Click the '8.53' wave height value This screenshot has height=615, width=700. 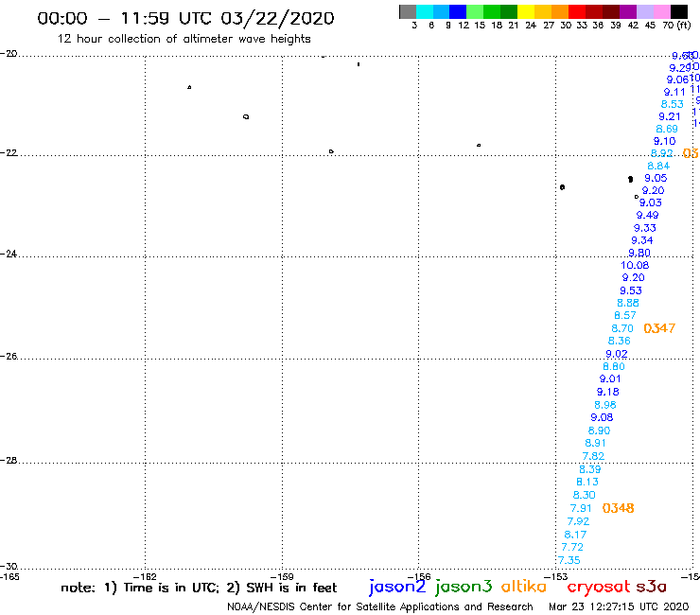pos(672,104)
